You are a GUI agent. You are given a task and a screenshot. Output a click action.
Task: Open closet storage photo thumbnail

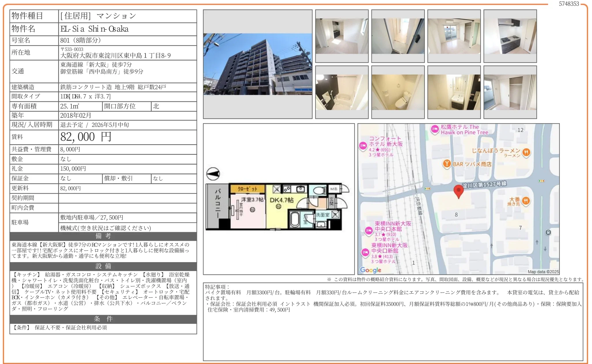click(x=510, y=92)
